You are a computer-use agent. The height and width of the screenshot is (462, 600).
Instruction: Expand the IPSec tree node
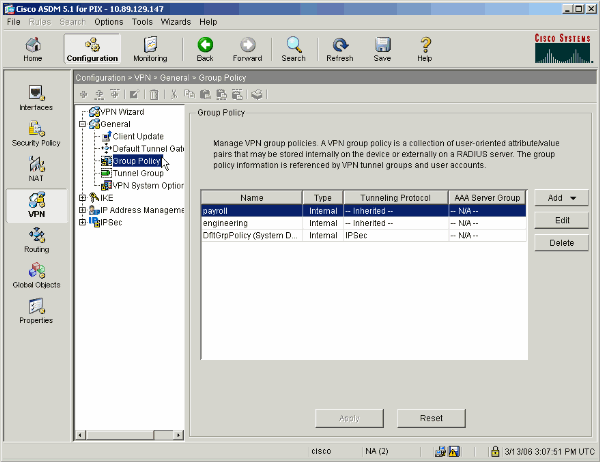click(x=82, y=222)
